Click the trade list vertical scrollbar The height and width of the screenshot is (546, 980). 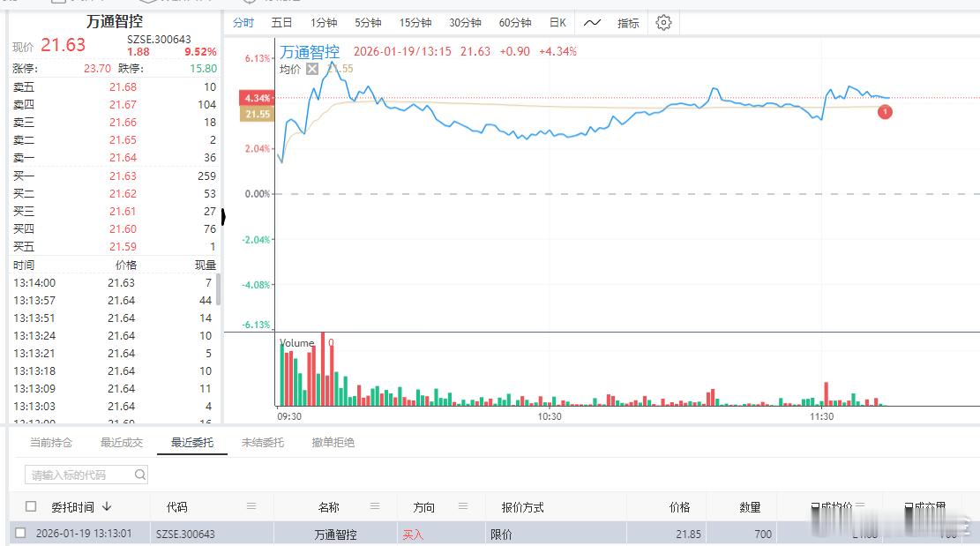tap(218, 289)
